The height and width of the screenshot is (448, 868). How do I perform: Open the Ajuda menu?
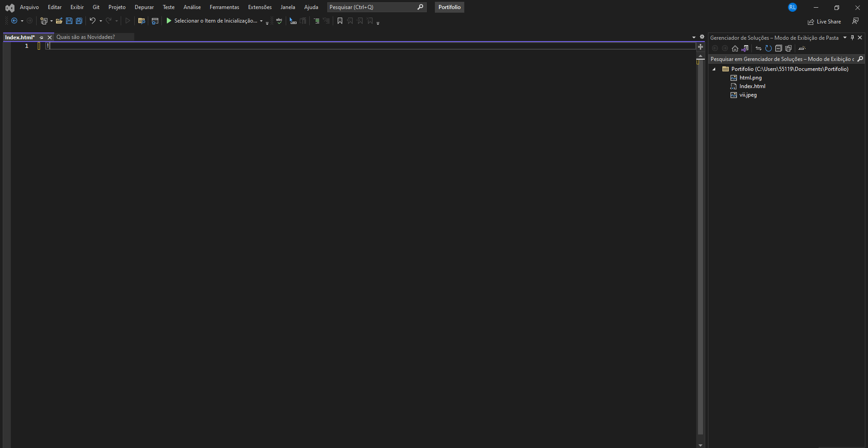[x=311, y=7]
